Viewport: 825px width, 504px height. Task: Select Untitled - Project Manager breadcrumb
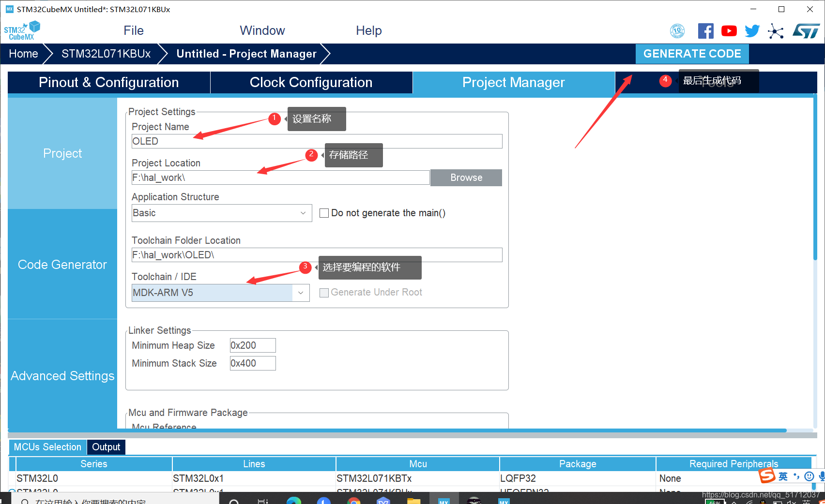(x=246, y=54)
